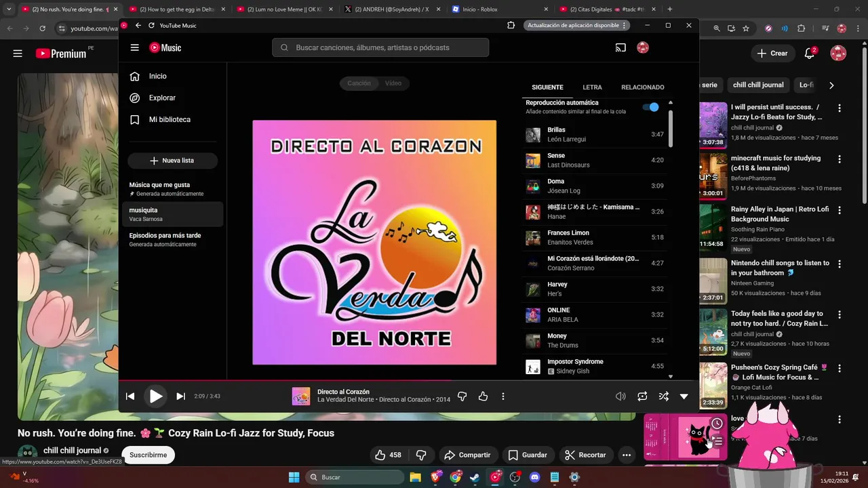Viewport: 868px width, 488px height.
Task: Seek on the red song progress bar
Action: 408,381
